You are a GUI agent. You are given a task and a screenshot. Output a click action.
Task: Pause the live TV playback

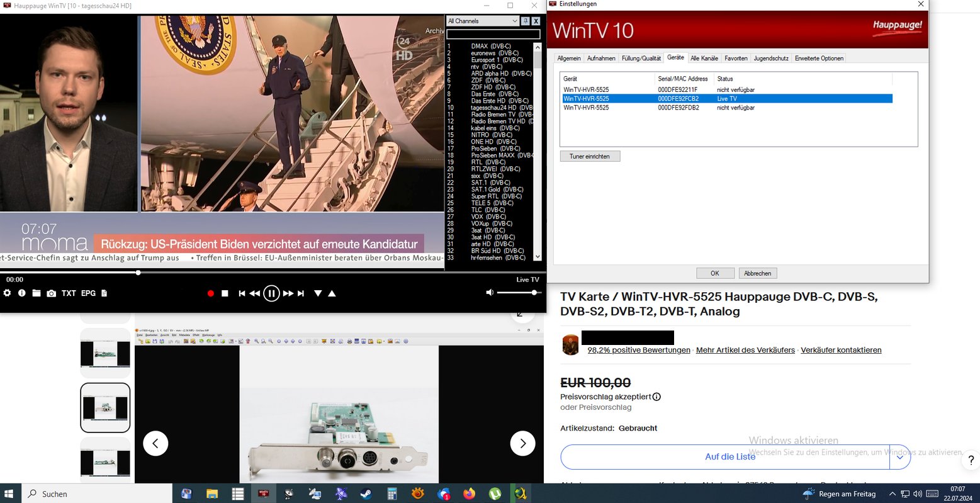[x=271, y=293]
